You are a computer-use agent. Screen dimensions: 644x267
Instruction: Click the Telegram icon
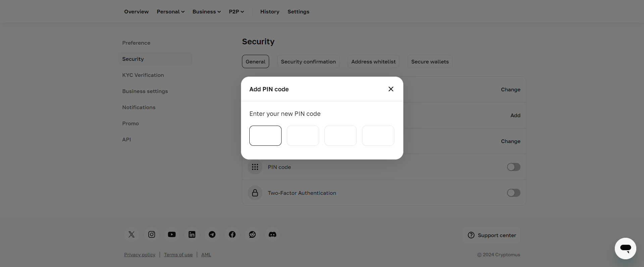pyautogui.click(x=212, y=234)
